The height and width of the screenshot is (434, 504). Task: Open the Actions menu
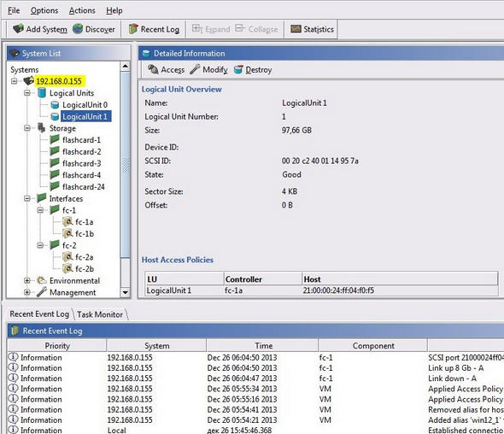(x=82, y=10)
